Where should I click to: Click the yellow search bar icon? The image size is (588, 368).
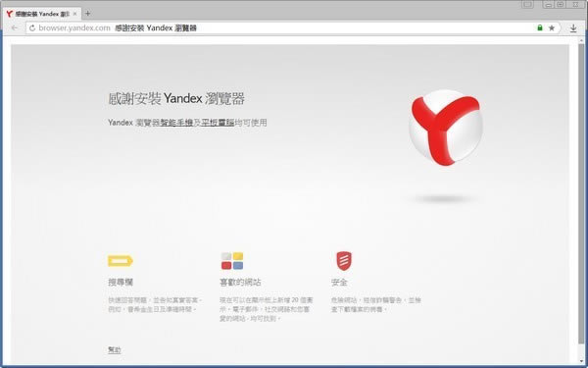[120, 261]
